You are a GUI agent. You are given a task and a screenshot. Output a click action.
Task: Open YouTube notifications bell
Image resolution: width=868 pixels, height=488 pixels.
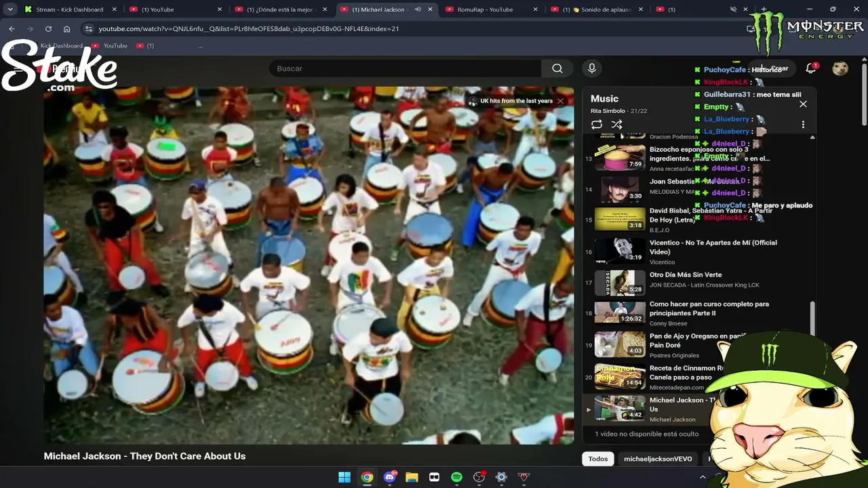tap(811, 68)
